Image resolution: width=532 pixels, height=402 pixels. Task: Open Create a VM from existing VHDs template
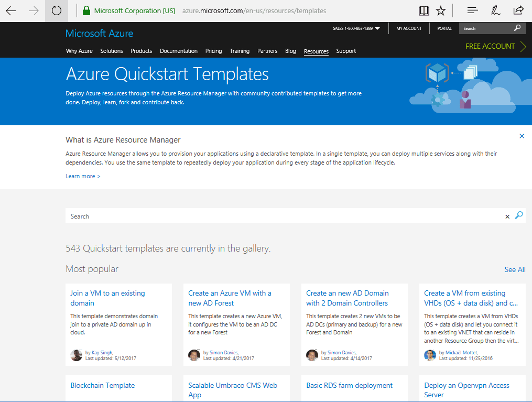(471, 298)
